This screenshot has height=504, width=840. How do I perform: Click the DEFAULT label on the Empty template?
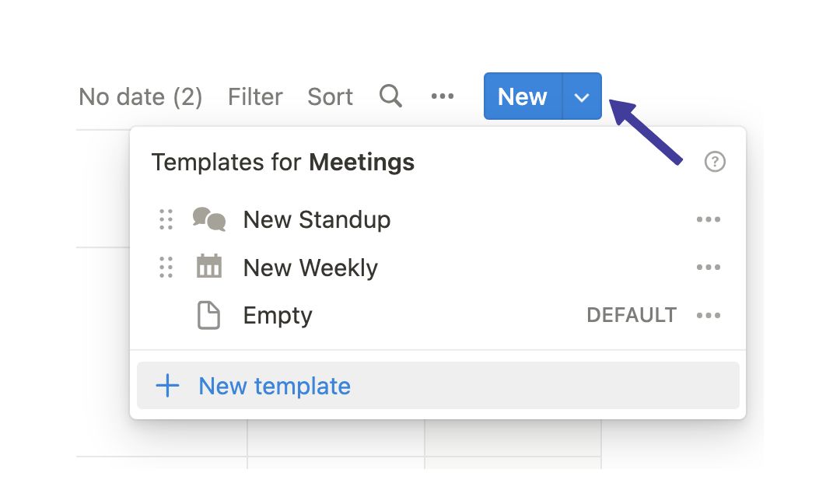click(632, 315)
